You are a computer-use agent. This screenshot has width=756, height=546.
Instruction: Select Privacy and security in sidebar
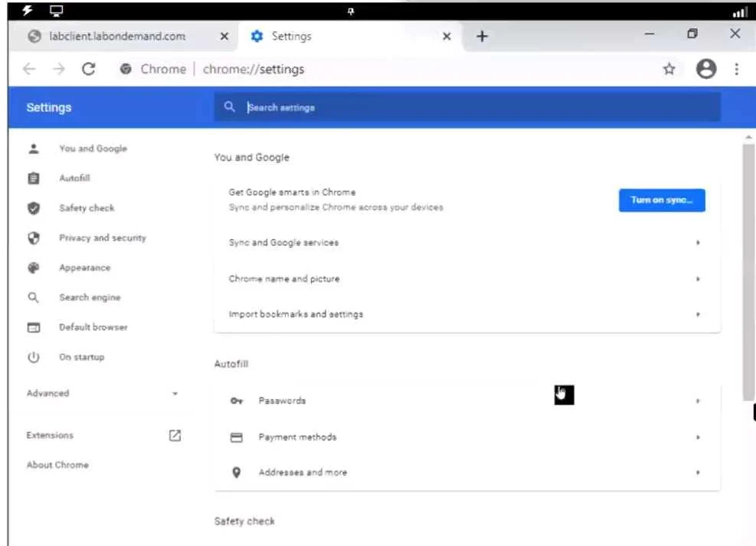coord(102,238)
